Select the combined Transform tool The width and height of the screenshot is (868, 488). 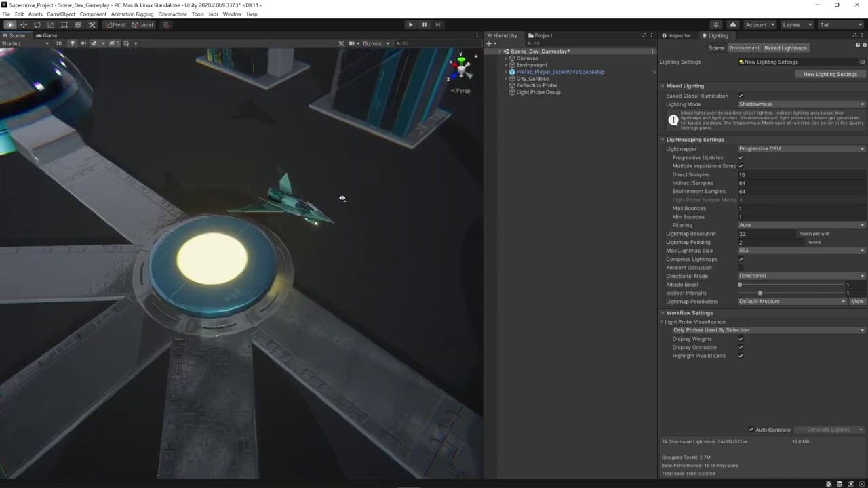[78, 24]
